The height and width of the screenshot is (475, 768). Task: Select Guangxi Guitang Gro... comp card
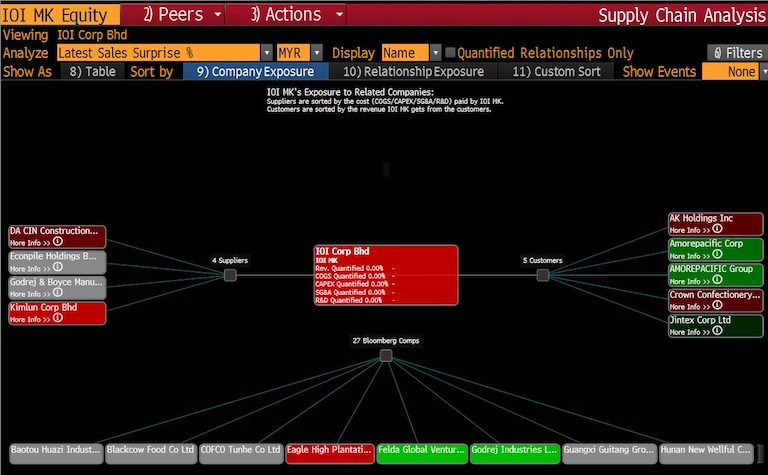609,453
